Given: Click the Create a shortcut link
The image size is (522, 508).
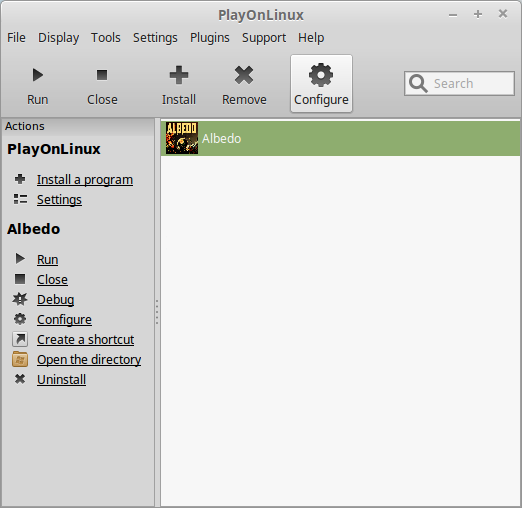Looking at the screenshot, I should pyautogui.click(x=86, y=339).
